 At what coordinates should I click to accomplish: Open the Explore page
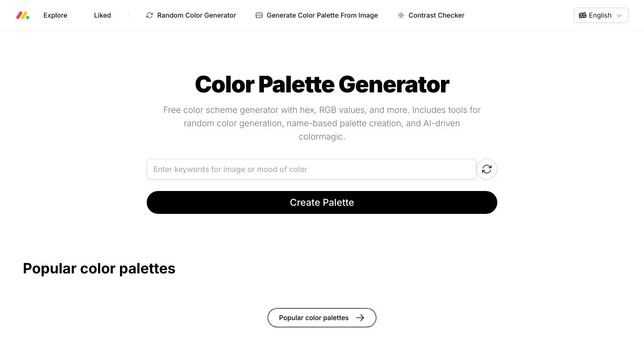(55, 15)
